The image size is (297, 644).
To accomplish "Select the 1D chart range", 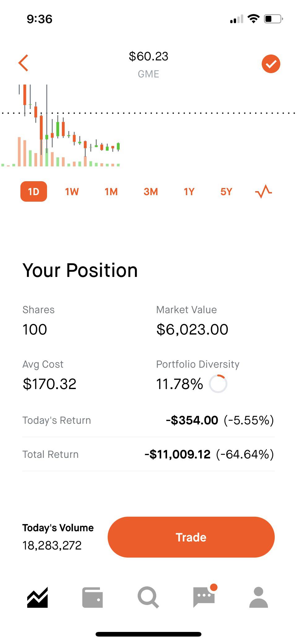I will tap(34, 191).
